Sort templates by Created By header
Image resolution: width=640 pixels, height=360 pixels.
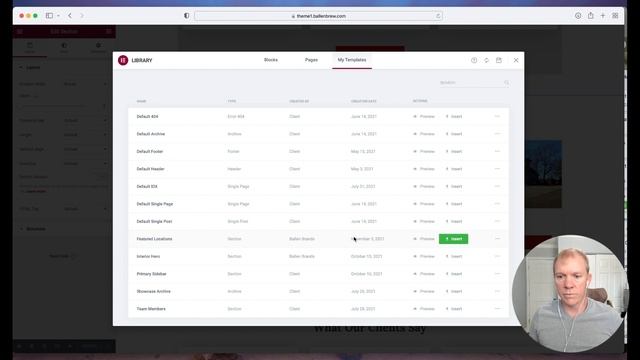[299, 101]
